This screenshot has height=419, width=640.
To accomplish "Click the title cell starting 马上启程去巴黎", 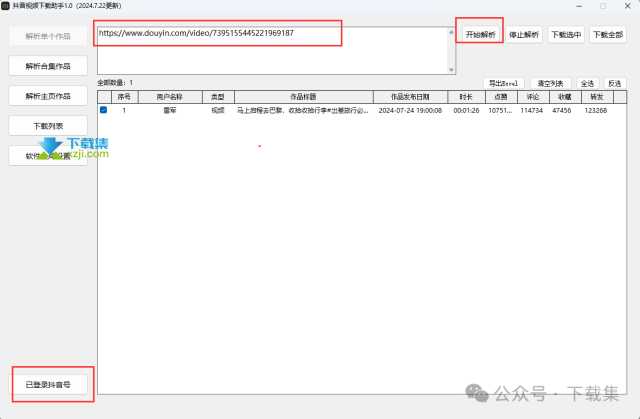I will [304, 111].
